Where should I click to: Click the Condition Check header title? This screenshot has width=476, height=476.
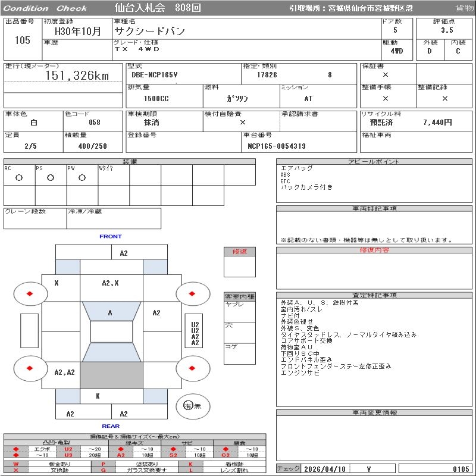pos(45,8)
